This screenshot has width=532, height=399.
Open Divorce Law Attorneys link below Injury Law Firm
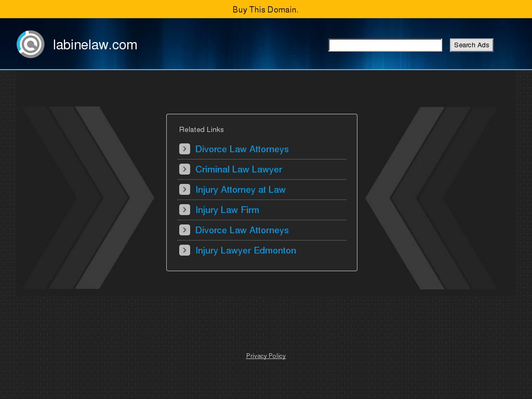[242, 230]
